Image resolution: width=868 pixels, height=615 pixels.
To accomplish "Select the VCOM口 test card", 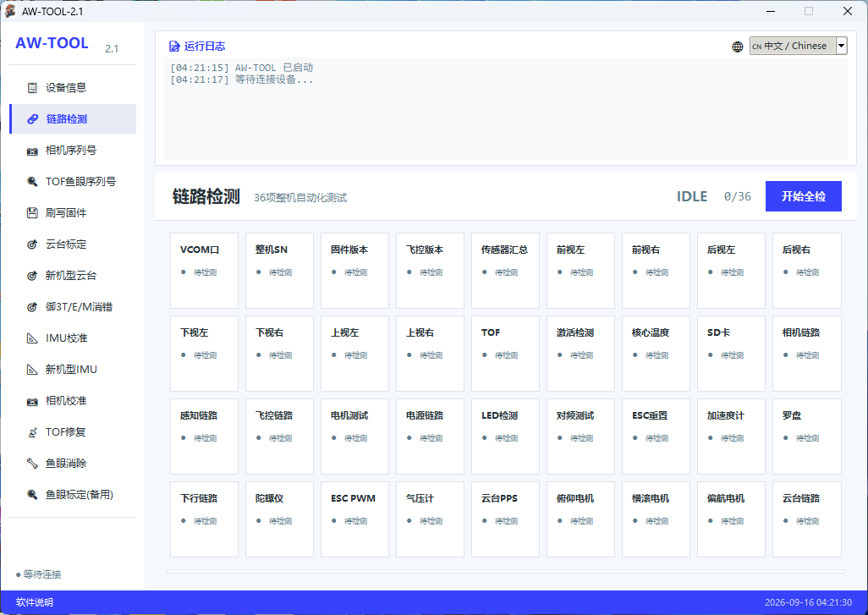I will tap(204, 271).
